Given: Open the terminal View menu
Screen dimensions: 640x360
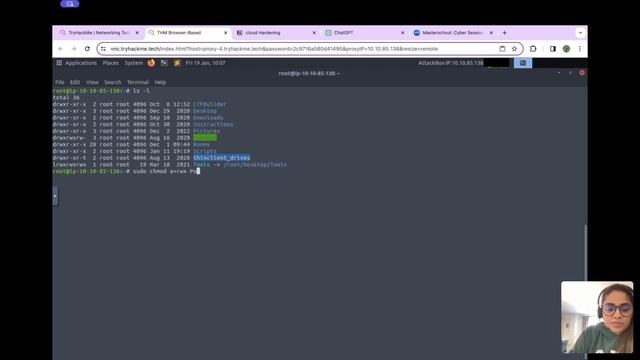Looking at the screenshot, I should click(x=92, y=82).
